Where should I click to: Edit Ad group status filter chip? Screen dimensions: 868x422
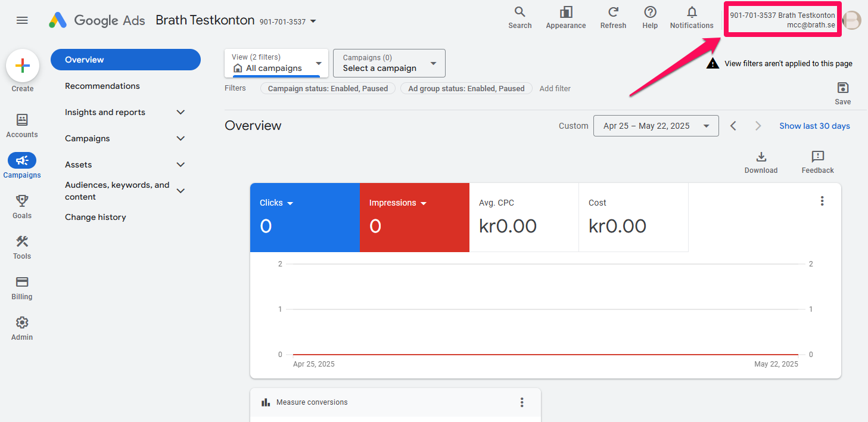(466, 88)
